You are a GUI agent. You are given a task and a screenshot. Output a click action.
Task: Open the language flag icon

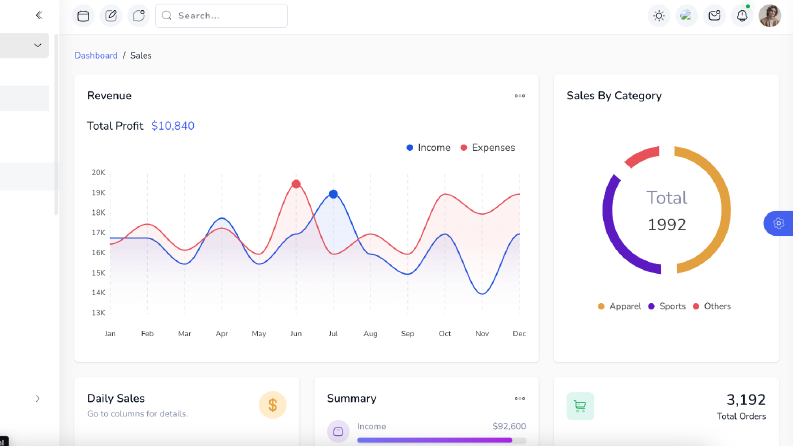pyautogui.click(x=686, y=16)
